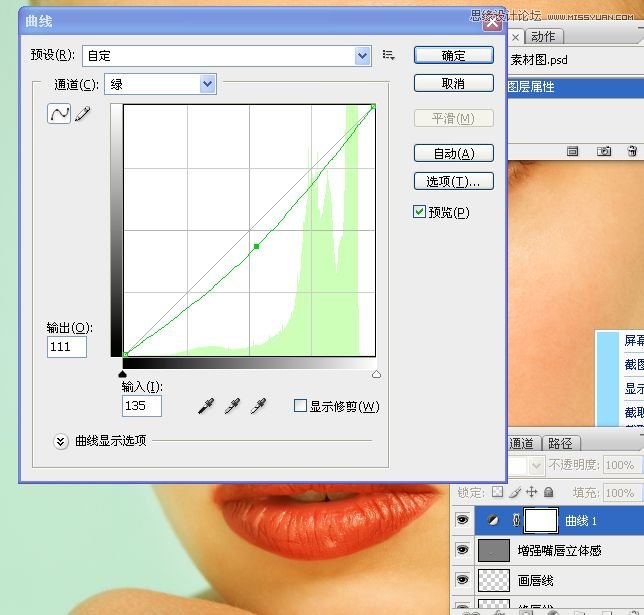
Task: Toggle lock all padlock icon
Action: (x=548, y=492)
